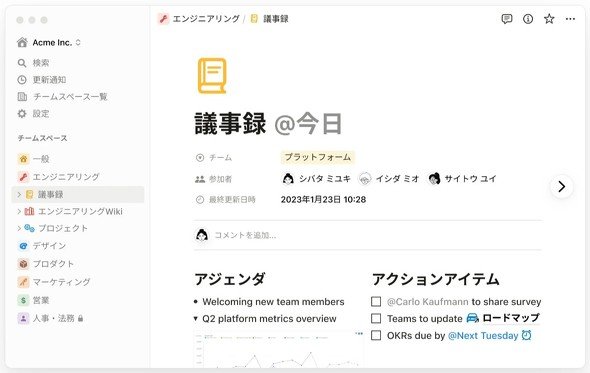Viewport: 590px width, 373px height.
Task: Click the プラットフォーム team tag
Action: (x=318, y=157)
